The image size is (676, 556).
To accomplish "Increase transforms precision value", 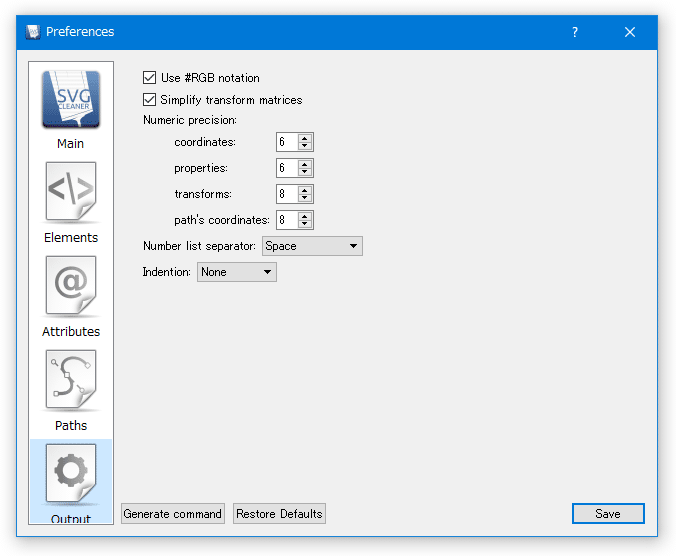I will pyautogui.click(x=305, y=190).
